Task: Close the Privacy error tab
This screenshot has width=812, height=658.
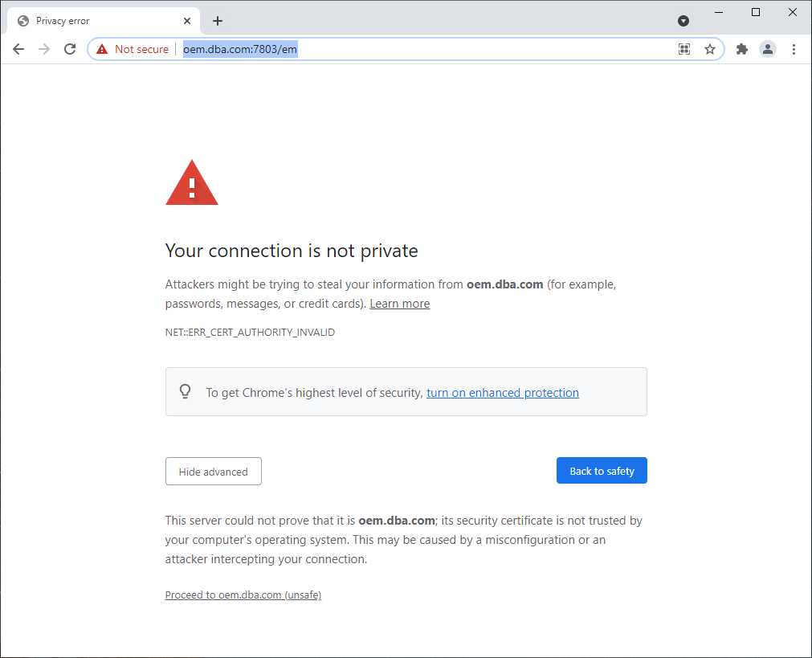Action: (187, 21)
